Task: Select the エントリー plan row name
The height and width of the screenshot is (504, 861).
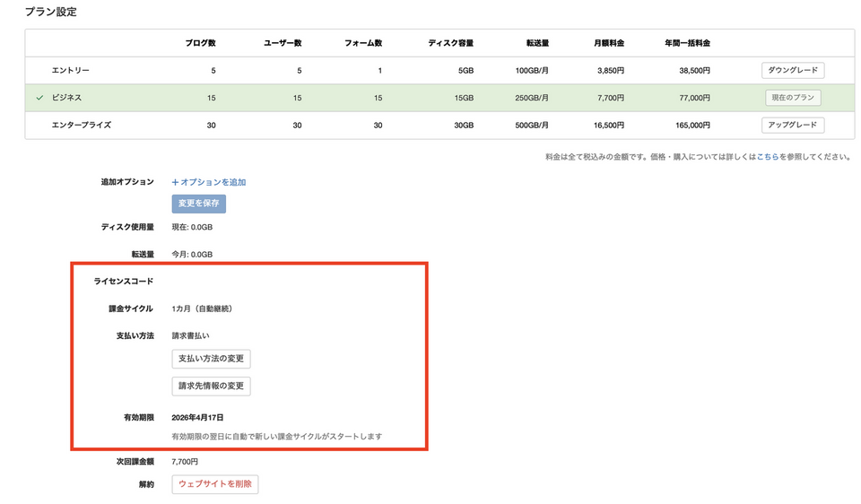Action: (71, 70)
